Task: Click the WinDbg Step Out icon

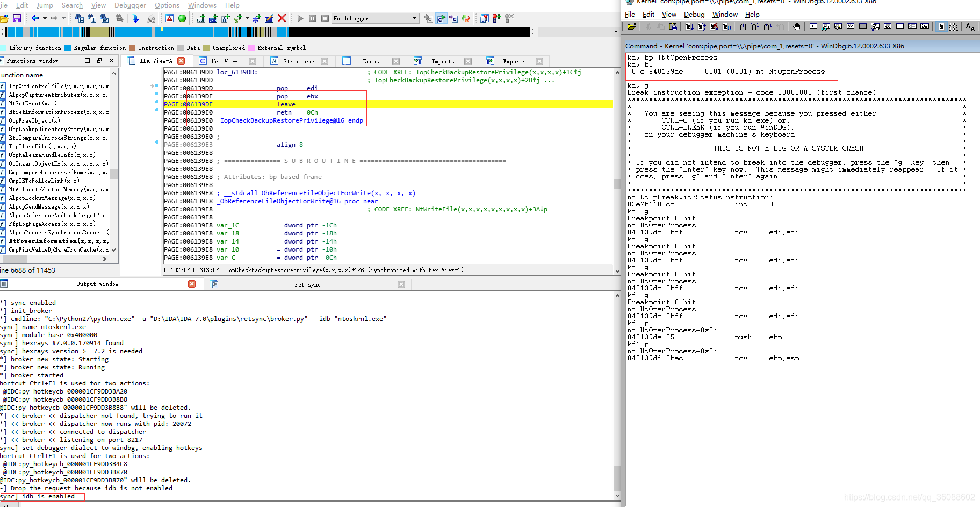Action: point(768,26)
